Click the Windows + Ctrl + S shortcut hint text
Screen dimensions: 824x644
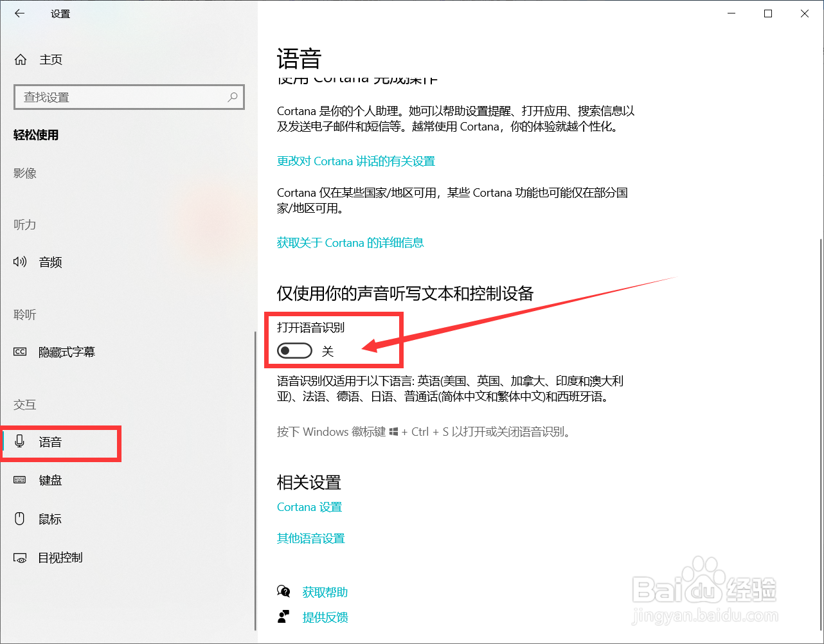424,432
